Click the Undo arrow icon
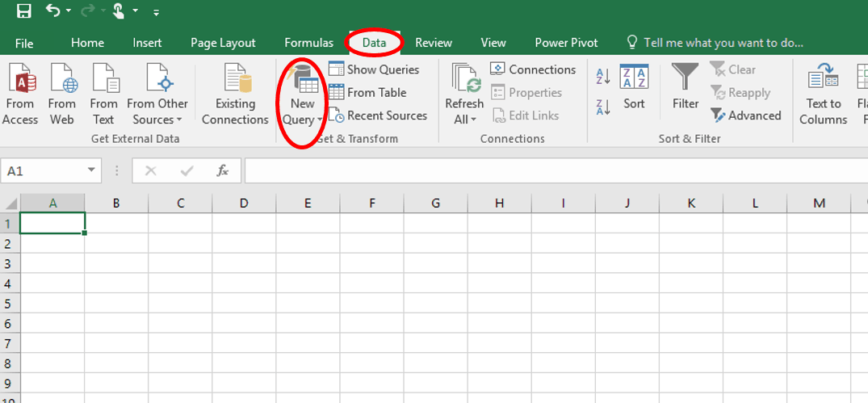The height and width of the screenshot is (403, 868). pyautogui.click(x=53, y=10)
